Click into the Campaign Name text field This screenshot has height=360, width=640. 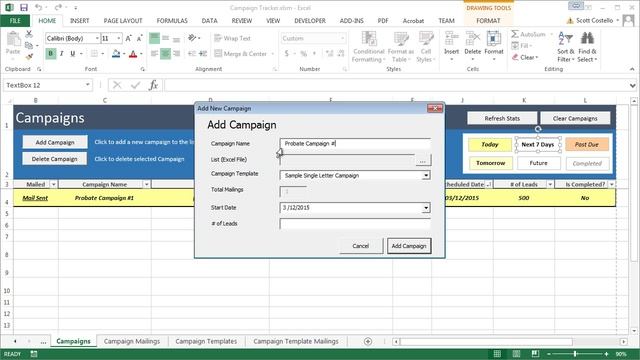(x=355, y=144)
